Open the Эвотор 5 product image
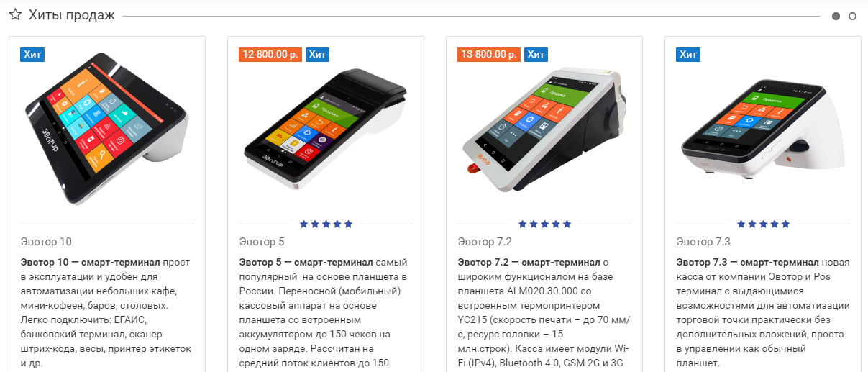 tap(326, 128)
